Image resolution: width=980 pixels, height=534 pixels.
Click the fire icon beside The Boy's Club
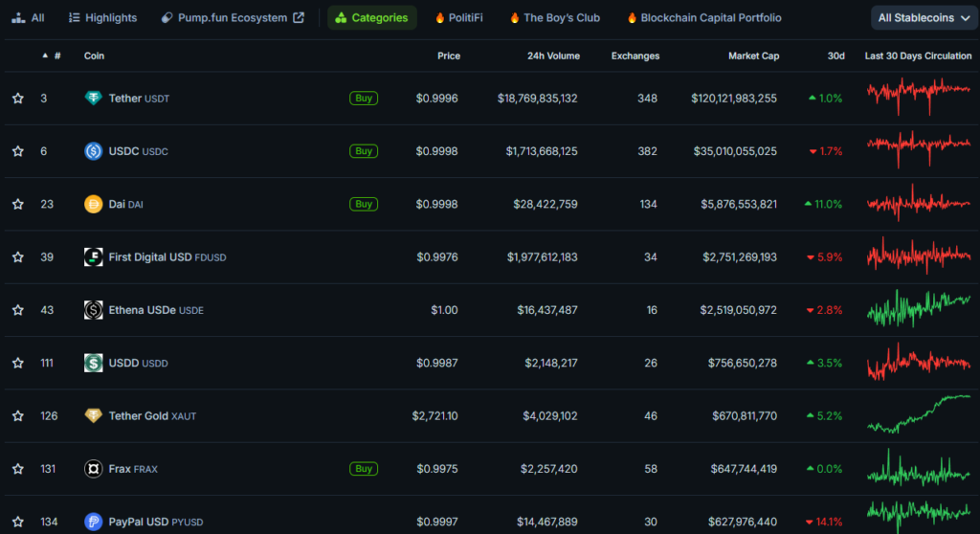tap(514, 18)
